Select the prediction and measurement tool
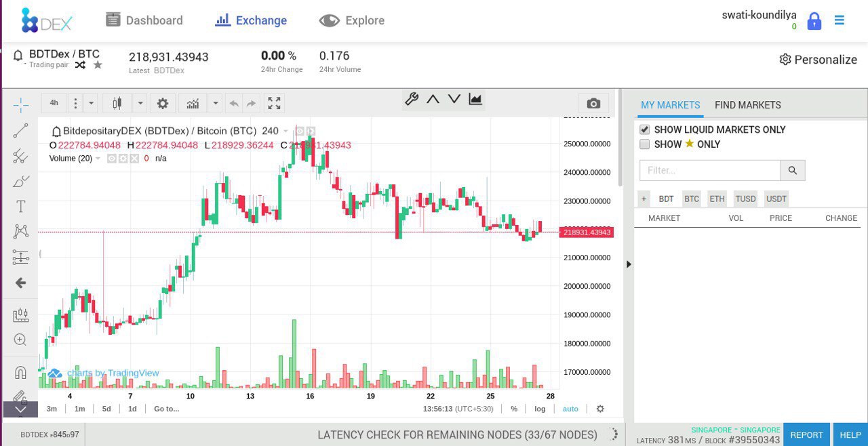Image resolution: width=868 pixels, height=446 pixels. (x=21, y=257)
